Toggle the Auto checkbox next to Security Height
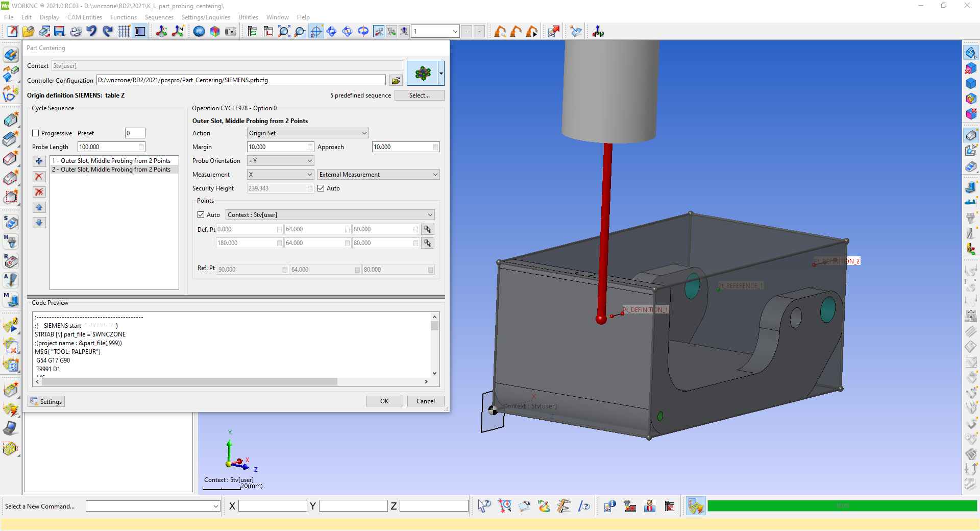The image size is (980, 531). click(321, 188)
